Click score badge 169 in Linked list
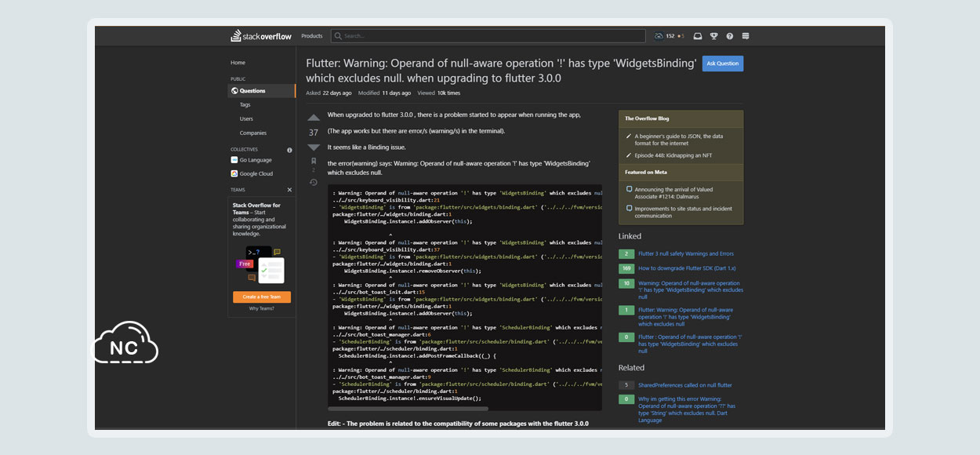The height and width of the screenshot is (455, 980). point(626,268)
